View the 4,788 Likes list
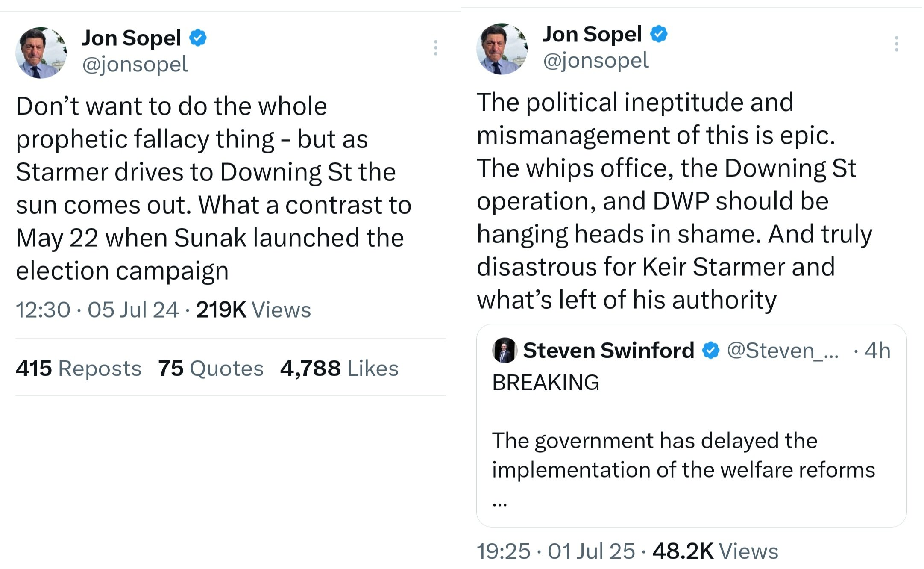924x569 pixels. [339, 368]
